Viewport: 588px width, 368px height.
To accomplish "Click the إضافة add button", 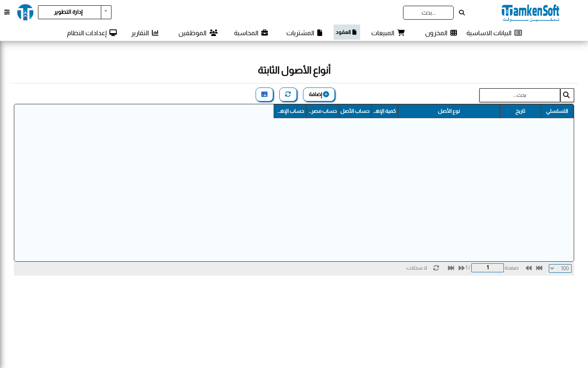I will tap(319, 94).
